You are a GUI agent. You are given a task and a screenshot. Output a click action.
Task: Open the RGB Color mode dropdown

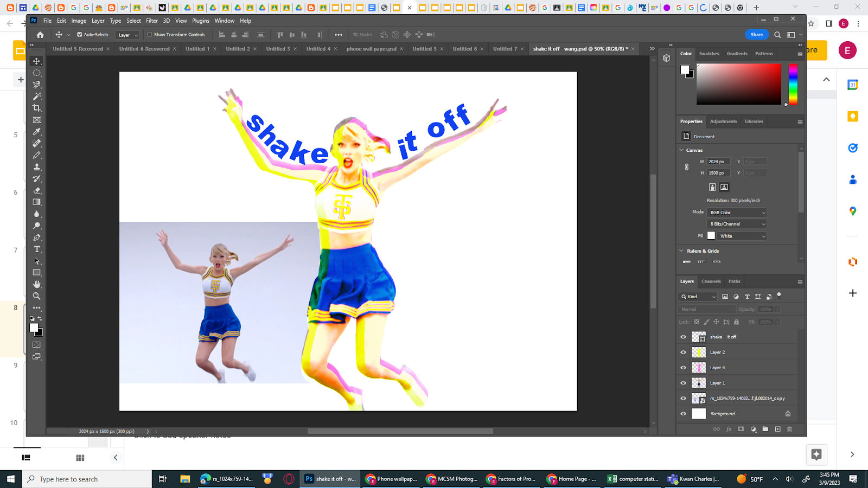point(737,213)
